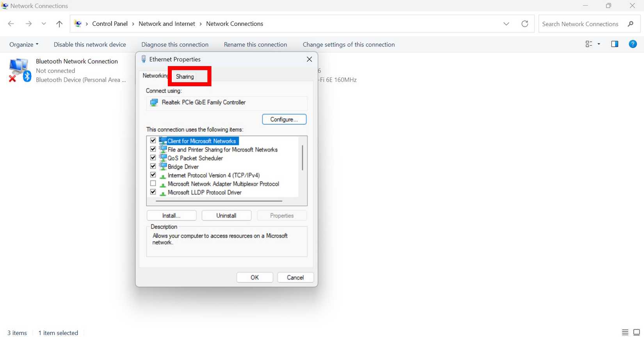Switch to large icons view in status bar
Viewport: 644px width, 337px height.
coord(637,333)
